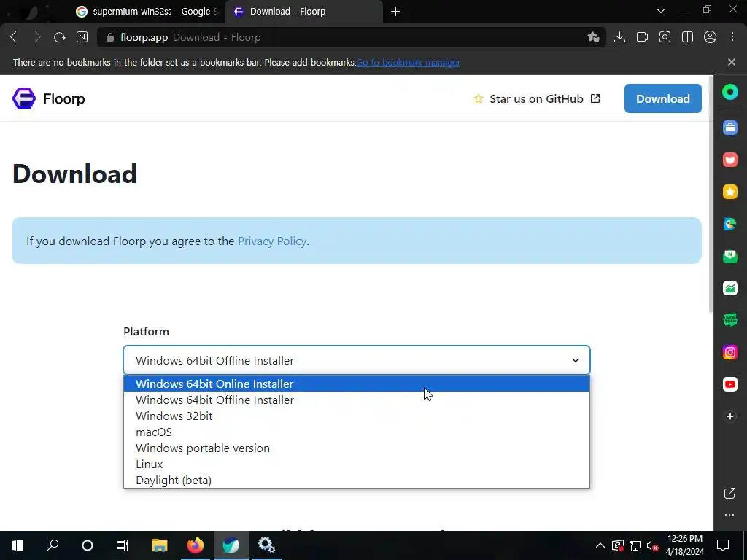
Task: Bookmark this page with the star icon
Action: (593, 37)
